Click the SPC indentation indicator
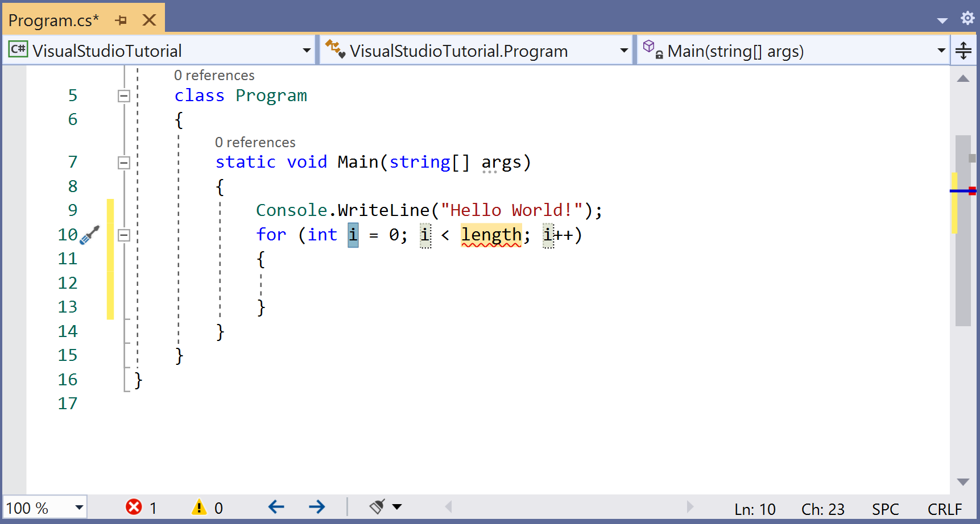 click(x=886, y=509)
